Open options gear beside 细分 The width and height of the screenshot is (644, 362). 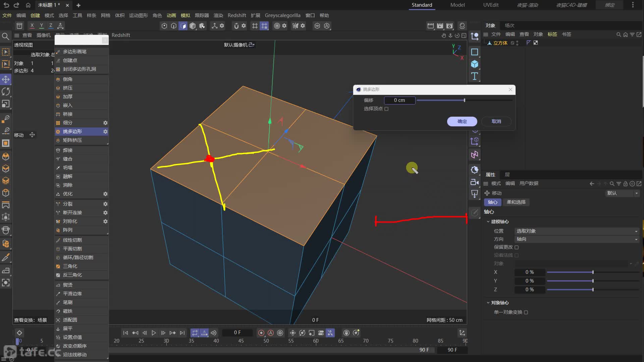coord(105,123)
